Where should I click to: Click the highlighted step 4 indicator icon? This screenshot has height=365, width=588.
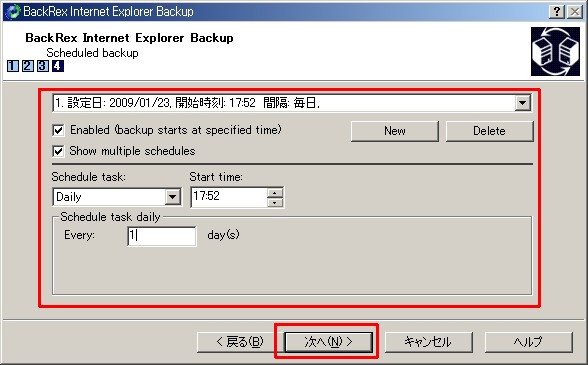pos(57,66)
